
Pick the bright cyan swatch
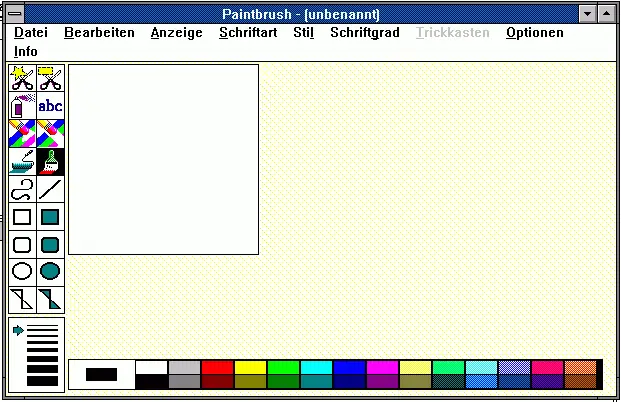coord(316,367)
